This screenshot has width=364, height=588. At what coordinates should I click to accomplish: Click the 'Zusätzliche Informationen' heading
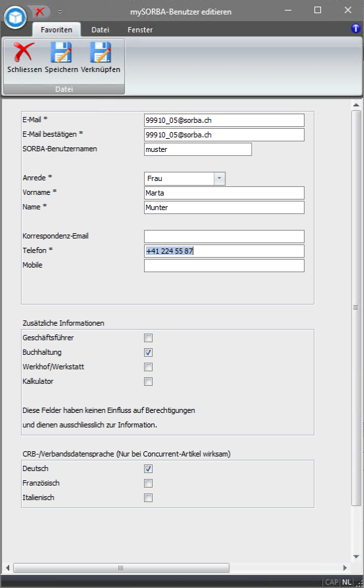click(x=63, y=323)
